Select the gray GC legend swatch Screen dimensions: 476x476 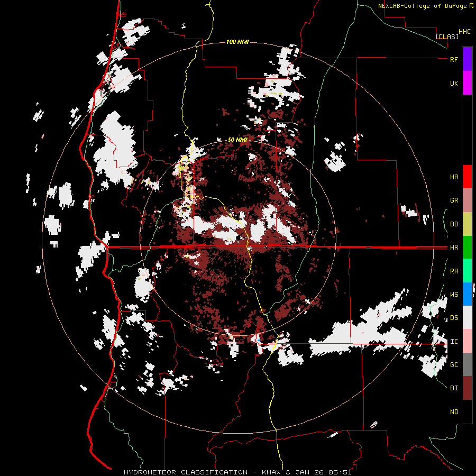[x=467, y=364]
